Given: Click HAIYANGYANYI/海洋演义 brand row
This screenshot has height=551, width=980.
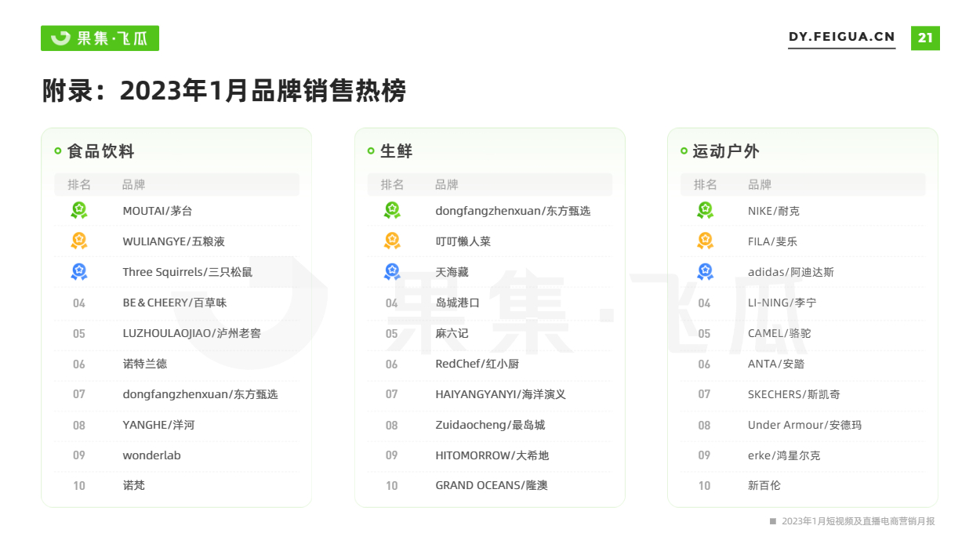Looking at the screenshot, I should (490, 394).
